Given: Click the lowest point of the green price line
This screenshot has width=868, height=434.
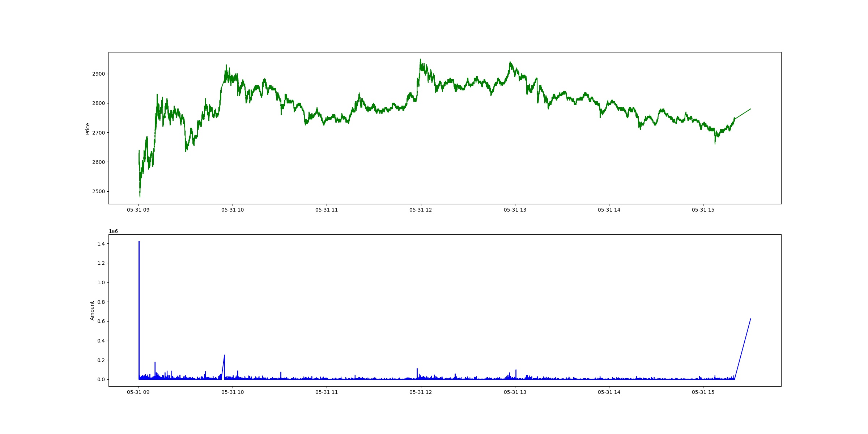Looking at the screenshot, I should pos(140,196).
